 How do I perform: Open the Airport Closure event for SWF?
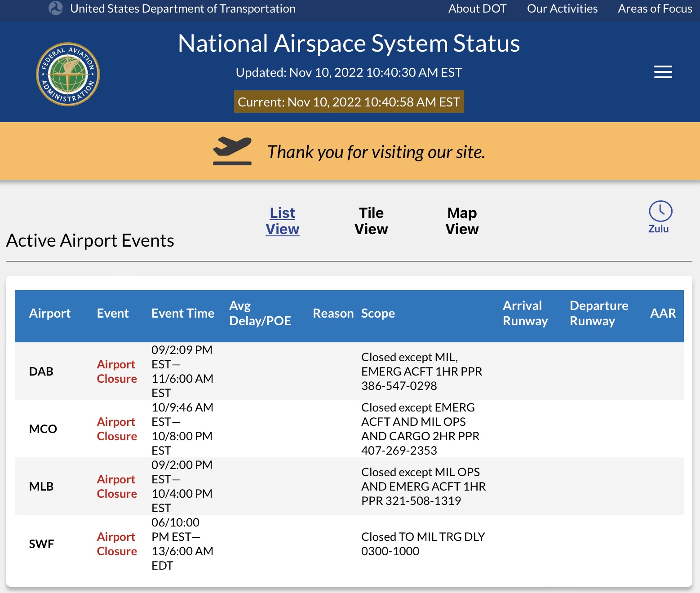[116, 544]
